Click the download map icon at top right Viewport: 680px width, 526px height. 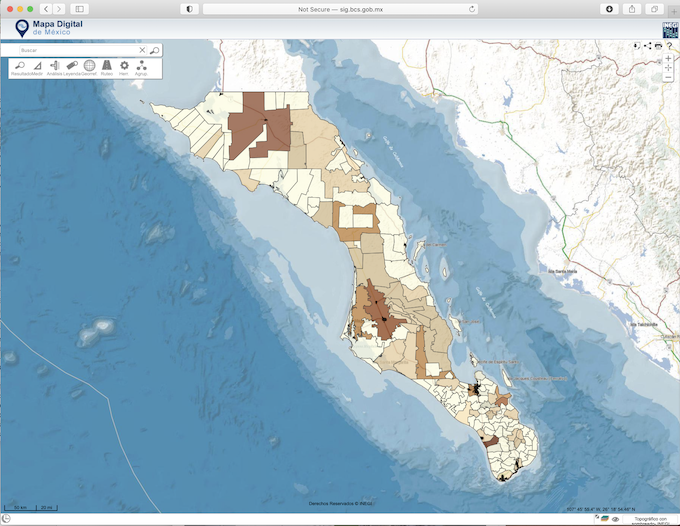click(x=637, y=46)
